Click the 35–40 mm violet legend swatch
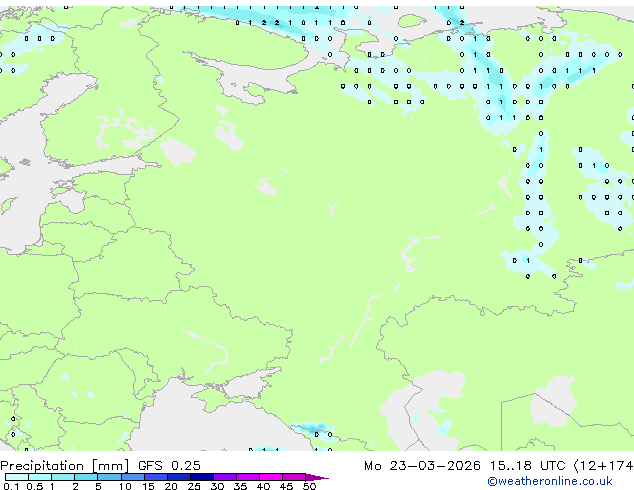 (x=248, y=477)
